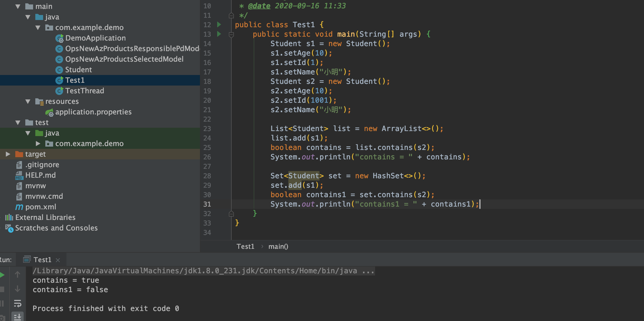Viewport: 644px width, 321px height.
Task: Click the up stack trace arrow in Run panel
Action: click(18, 275)
